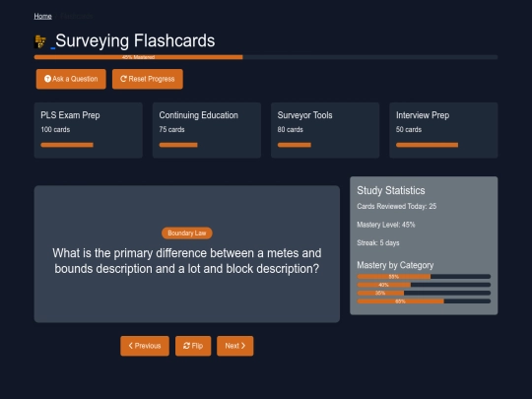Click the PLS Exam Prep progress bar
This screenshot has width=532, height=399.
[x=67, y=145]
